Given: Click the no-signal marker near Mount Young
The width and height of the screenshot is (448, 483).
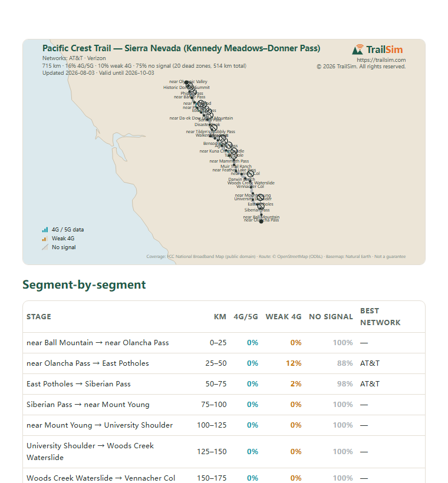Looking at the screenshot, I should pyautogui.click(x=260, y=197).
